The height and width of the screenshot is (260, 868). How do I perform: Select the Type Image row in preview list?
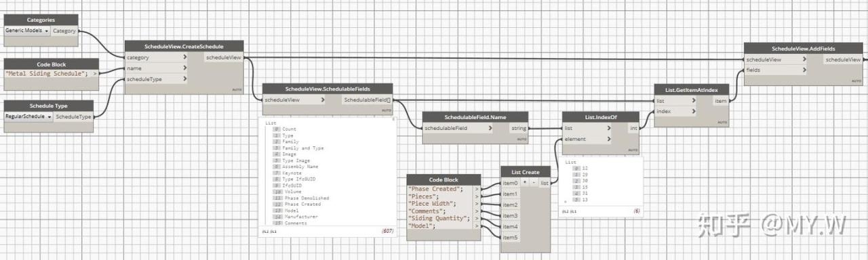(x=296, y=160)
